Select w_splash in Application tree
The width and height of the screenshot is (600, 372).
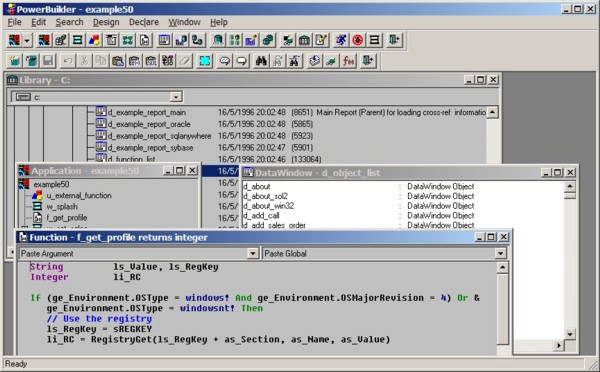(x=62, y=207)
